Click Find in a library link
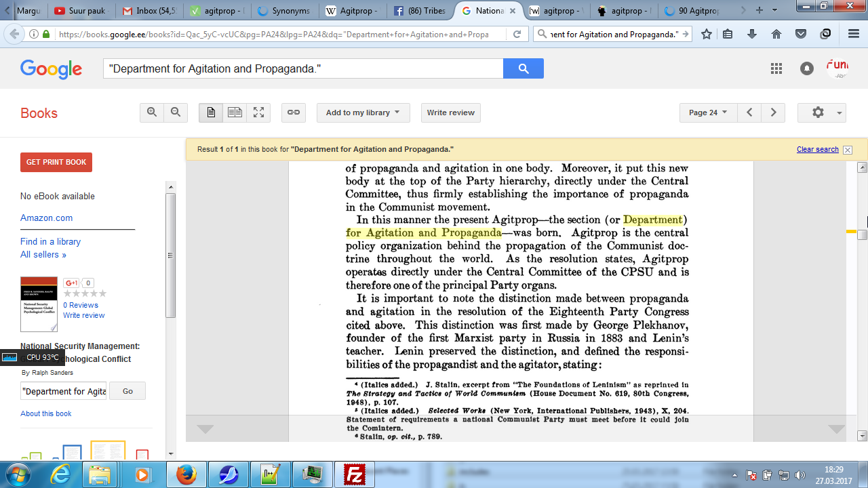 point(50,241)
